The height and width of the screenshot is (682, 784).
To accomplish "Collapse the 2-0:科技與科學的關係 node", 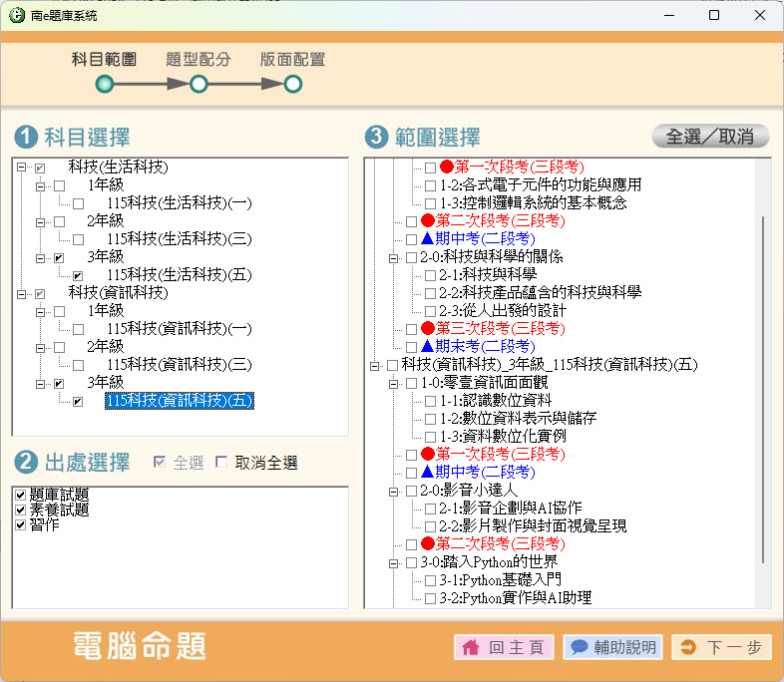I will [394, 258].
